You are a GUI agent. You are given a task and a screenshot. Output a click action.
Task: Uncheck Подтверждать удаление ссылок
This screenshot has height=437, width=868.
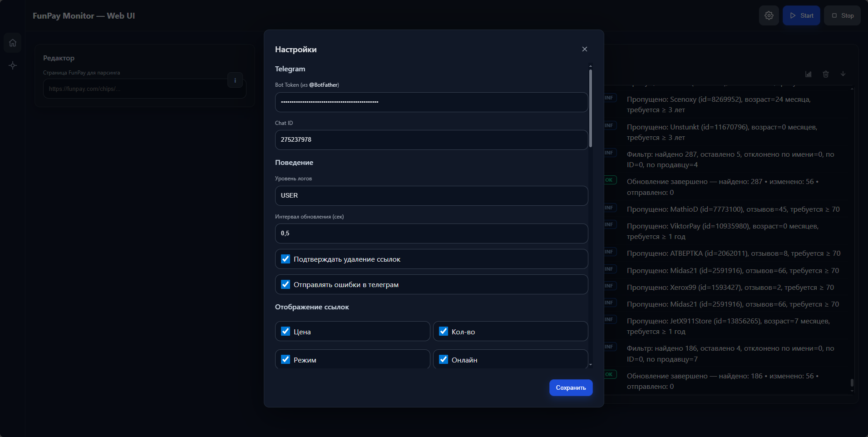click(x=286, y=259)
